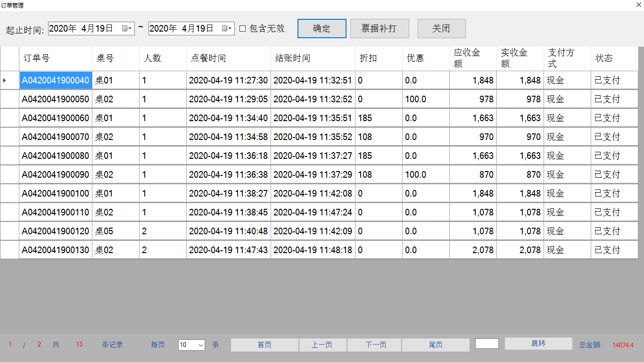Select order A0420041900110
Viewport: 644px width, 362px height.
[56, 213]
